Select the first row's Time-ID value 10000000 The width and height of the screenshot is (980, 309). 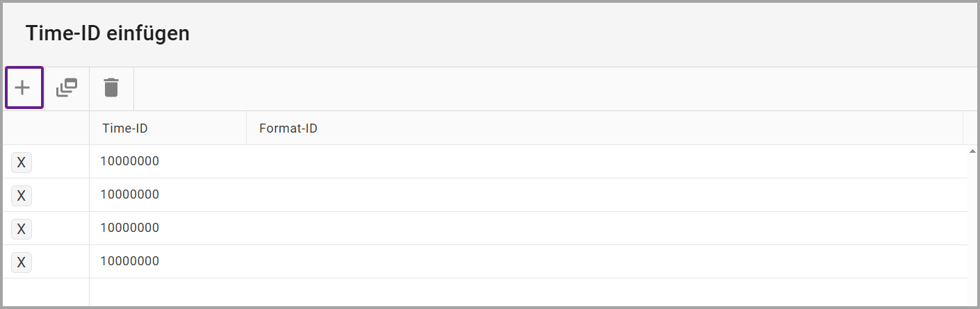[x=130, y=161]
